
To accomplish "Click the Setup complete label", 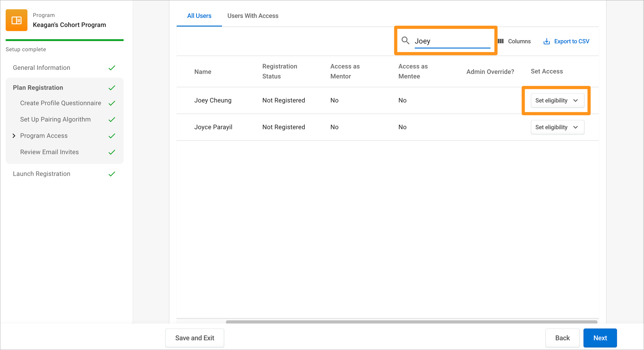I will [x=26, y=49].
